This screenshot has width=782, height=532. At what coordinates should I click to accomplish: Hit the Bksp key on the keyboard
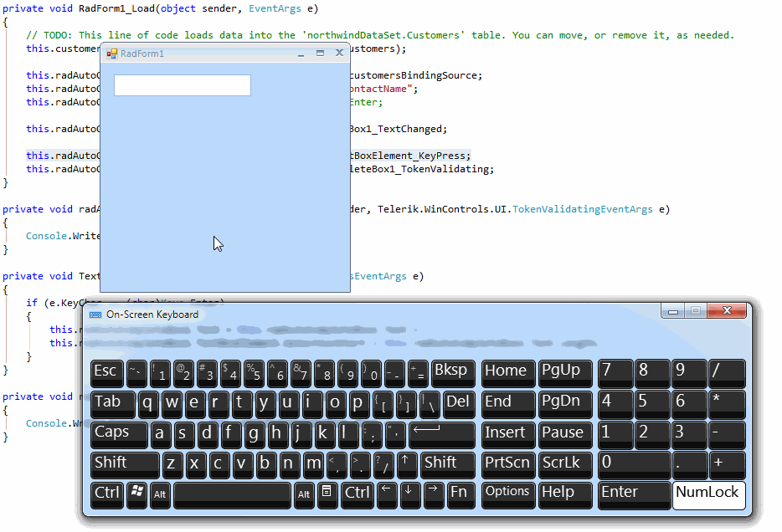[x=453, y=373]
